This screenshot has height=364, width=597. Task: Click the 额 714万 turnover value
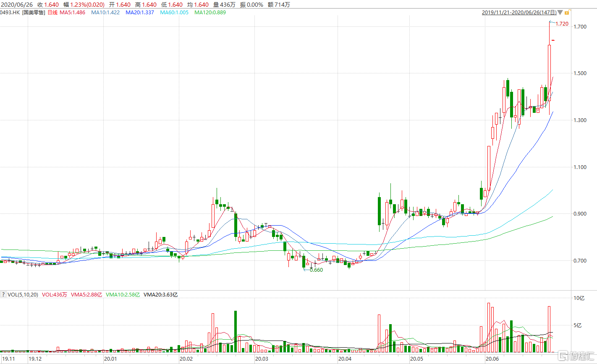tap(279, 5)
